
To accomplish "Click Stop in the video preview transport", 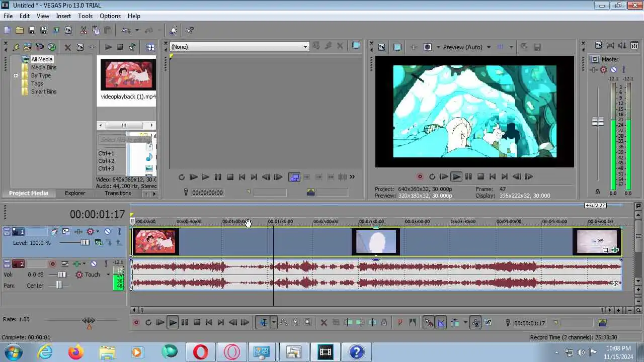I will click(480, 176).
